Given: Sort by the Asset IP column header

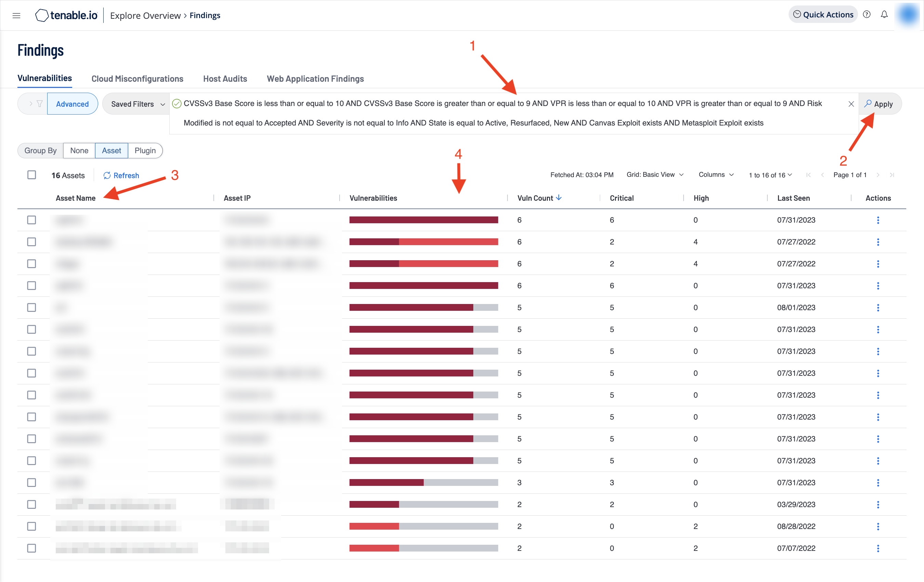Looking at the screenshot, I should [x=237, y=198].
